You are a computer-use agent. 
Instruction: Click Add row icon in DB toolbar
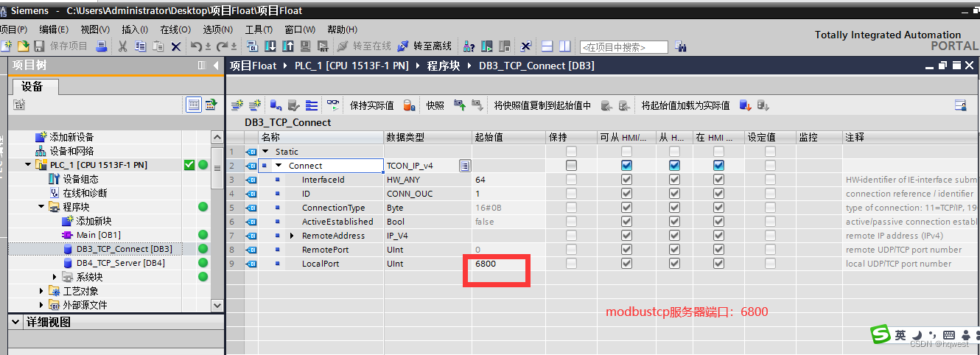pyautogui.click(x=255, y=105)
